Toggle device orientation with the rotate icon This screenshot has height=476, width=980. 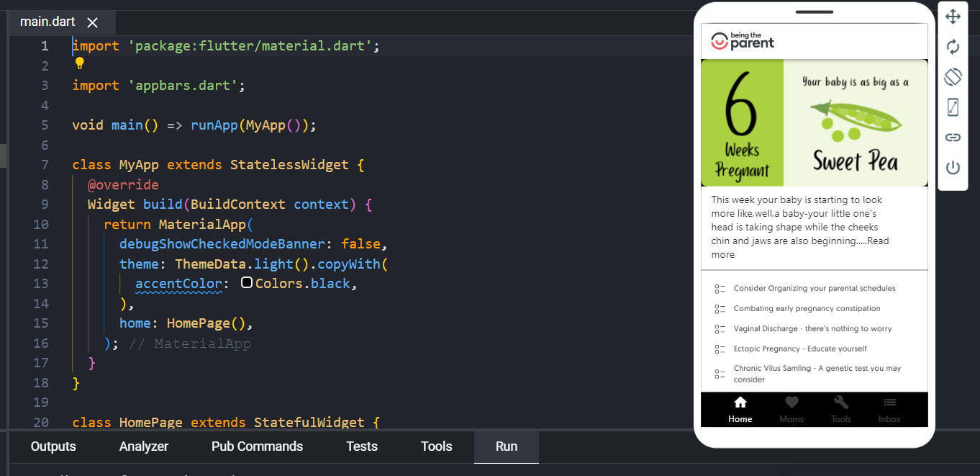coord(953,76)
